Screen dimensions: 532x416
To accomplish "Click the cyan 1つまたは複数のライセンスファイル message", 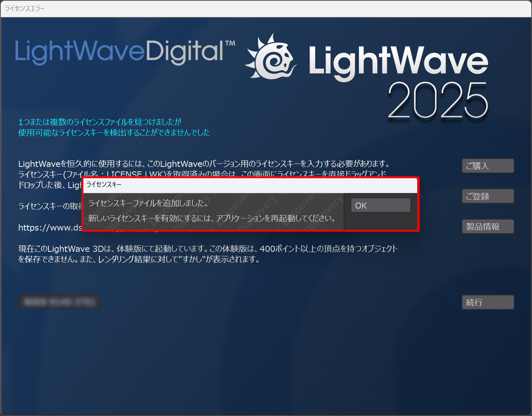I will (100, 122).
